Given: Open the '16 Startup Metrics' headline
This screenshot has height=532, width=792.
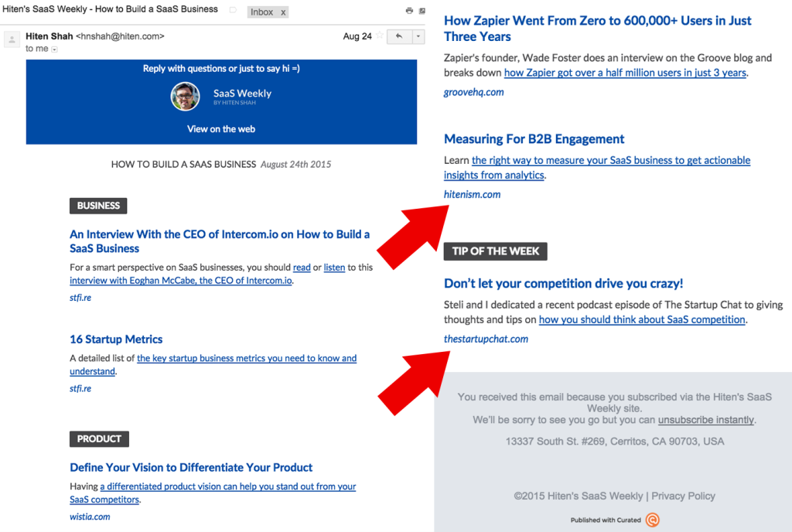Looking at the screenshot, I should (x=116, y=339).
